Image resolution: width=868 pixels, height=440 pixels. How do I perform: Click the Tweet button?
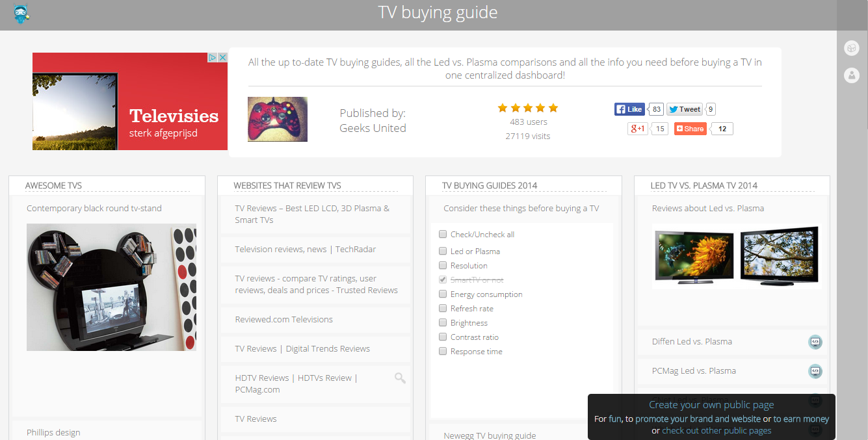pos(685,109)
